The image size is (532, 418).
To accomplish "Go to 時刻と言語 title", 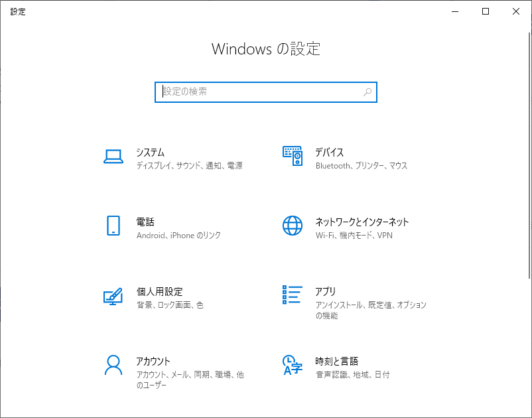I will 336,362.
